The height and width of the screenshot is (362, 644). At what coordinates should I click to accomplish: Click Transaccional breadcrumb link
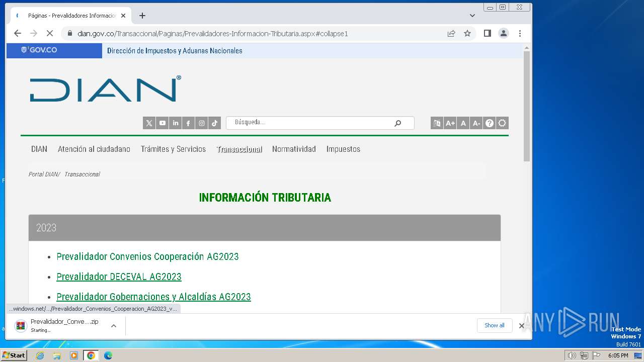click(x=82, y=174)
